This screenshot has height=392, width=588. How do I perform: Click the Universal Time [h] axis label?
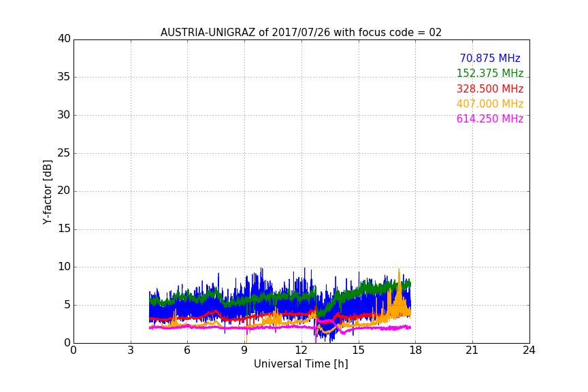click(x=301, y=364)
